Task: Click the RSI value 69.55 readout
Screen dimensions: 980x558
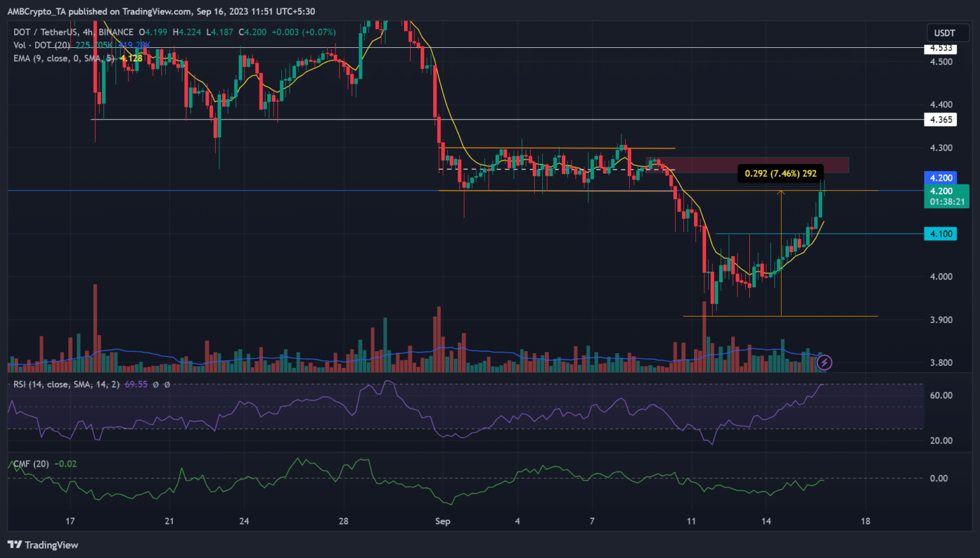Action: 136,384
